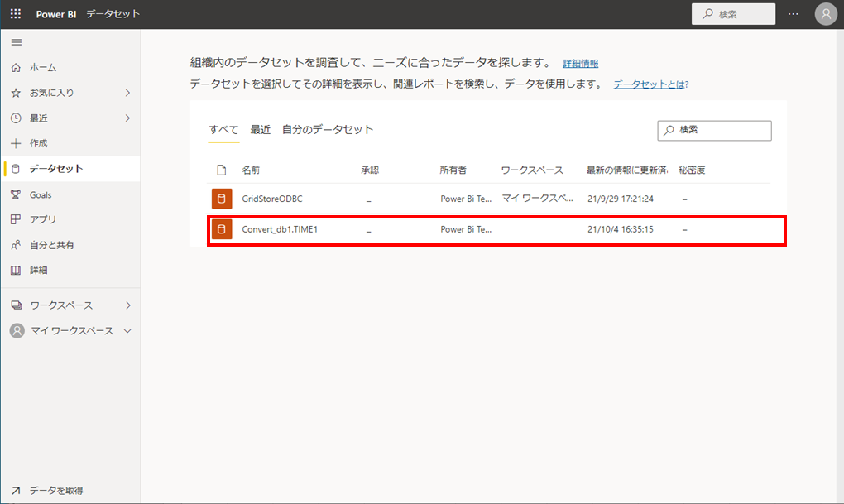
Task: Click the GridStoreODBC dataset icon
Action: tap(221, 199)
